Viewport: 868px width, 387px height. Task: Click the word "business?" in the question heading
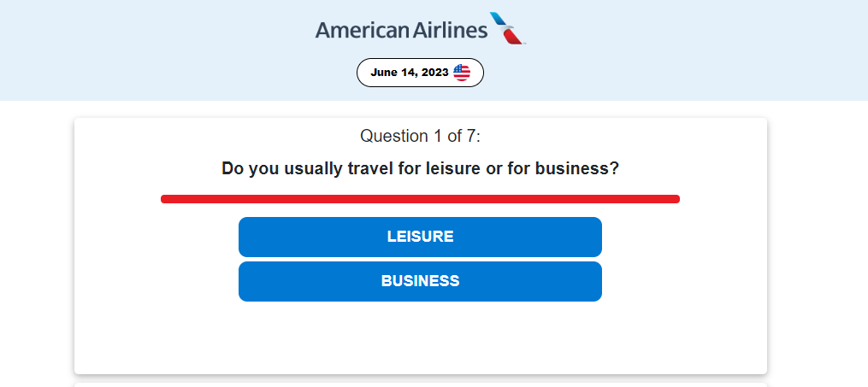point(577,168)
